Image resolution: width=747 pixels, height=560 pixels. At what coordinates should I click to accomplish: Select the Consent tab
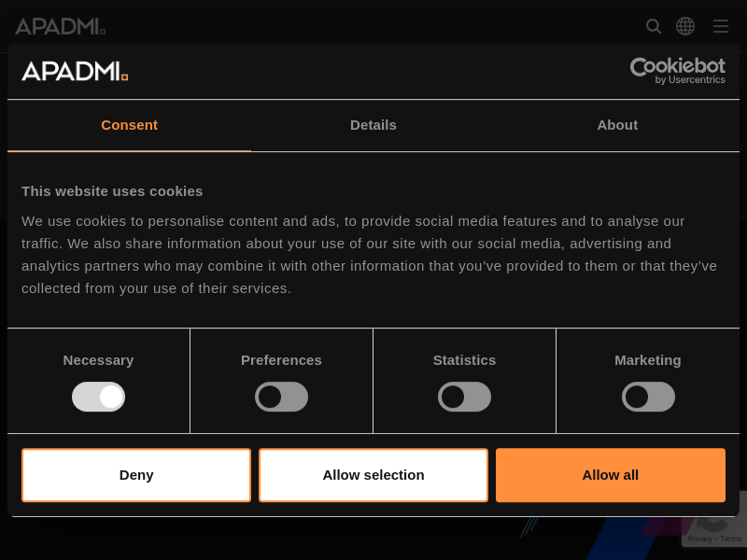(x=129, y=125)
